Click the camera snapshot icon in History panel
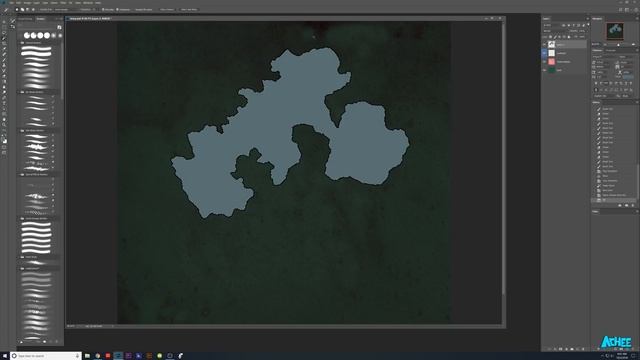640x360 pixels. [x=627, y=205]
